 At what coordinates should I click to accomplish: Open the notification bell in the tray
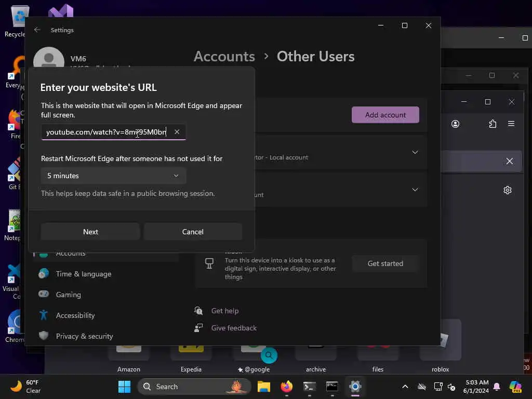click(x=497, y=387)
